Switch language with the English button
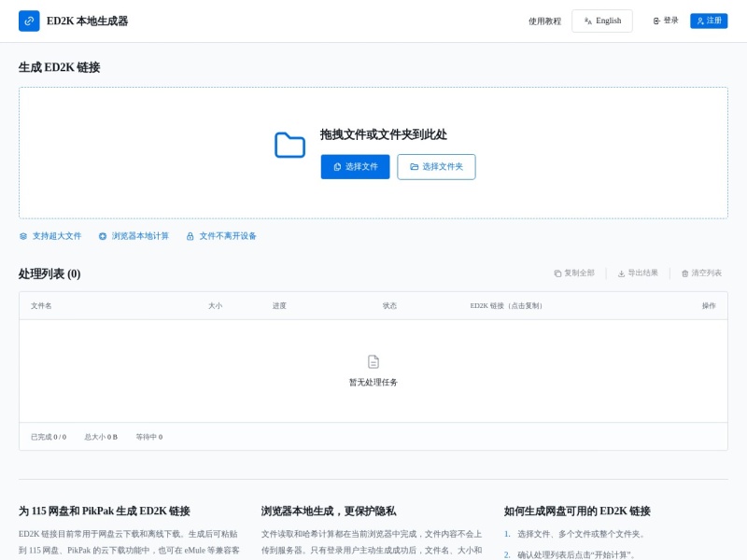The image size is (747, 560). (x=602, y=21)
